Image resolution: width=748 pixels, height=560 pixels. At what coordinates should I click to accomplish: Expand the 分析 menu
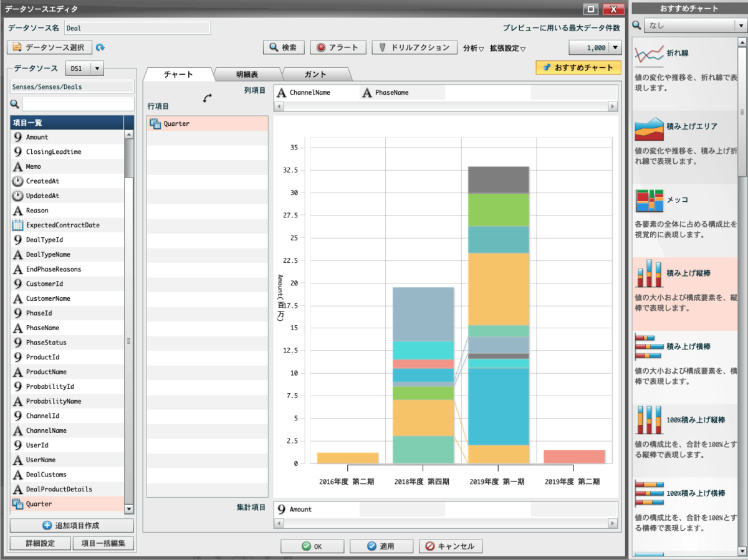(x=474, y=48)
